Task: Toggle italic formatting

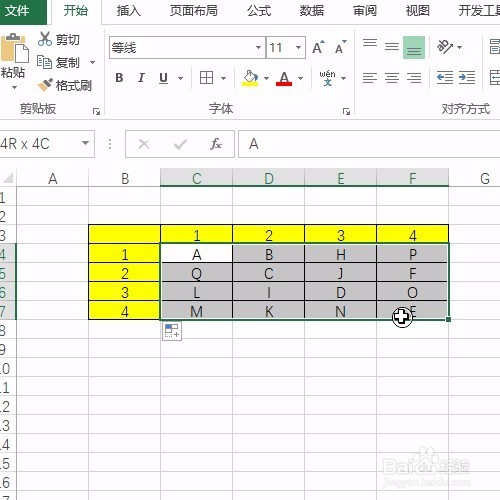Action: (x=141, y=78)
